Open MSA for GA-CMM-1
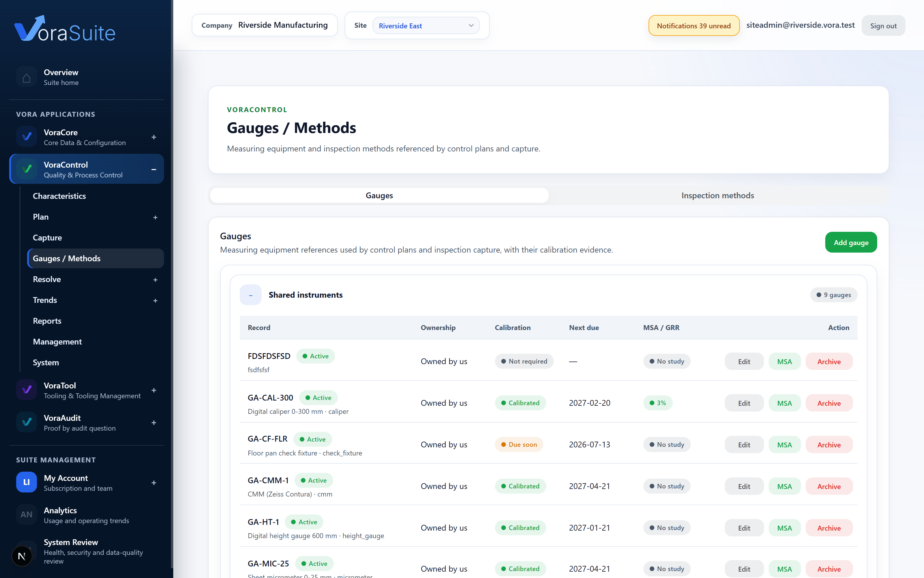Viewport: 924px width, 578px height. 785,486
